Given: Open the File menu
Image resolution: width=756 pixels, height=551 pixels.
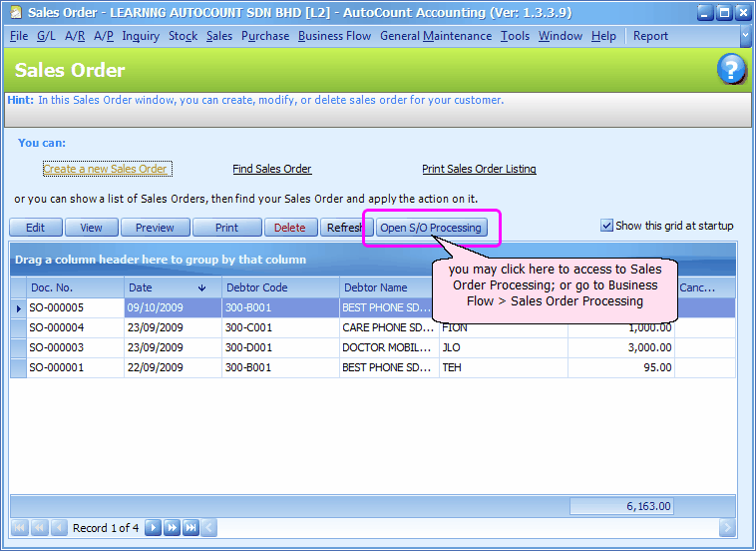Looking at the screenshot, I should [19, 36].
